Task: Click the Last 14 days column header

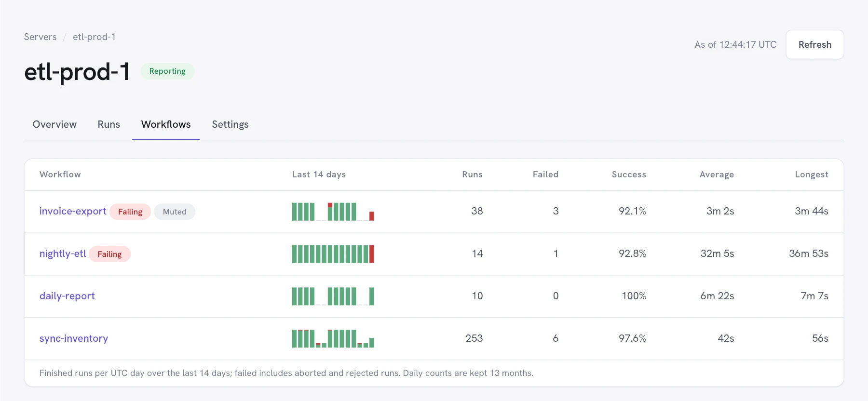Action: click(x=319, y=174)
